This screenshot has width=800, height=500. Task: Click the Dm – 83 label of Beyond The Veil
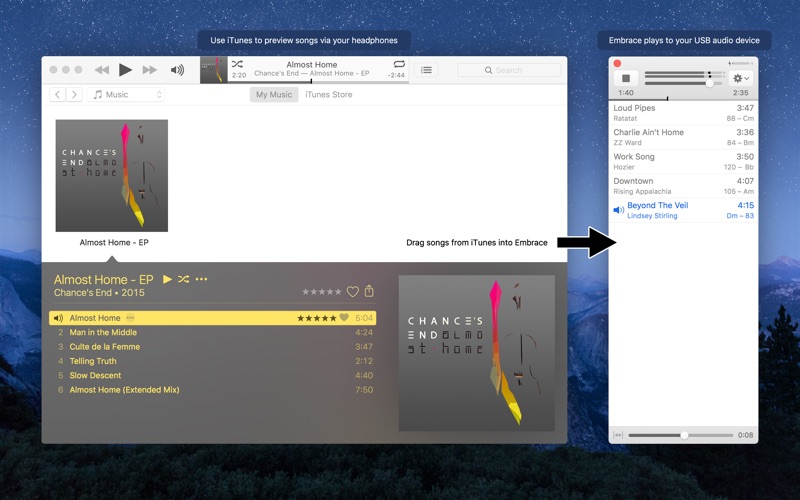[x=740, y=216]
